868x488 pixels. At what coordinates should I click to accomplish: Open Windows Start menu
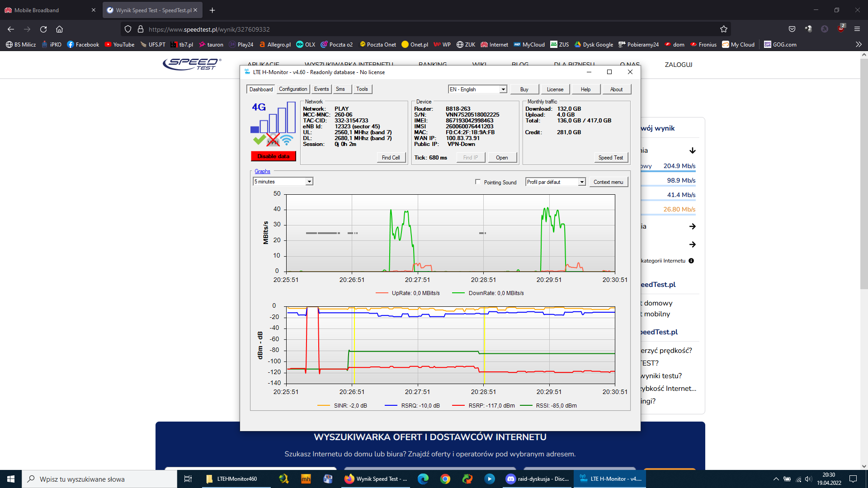(11, 479)
